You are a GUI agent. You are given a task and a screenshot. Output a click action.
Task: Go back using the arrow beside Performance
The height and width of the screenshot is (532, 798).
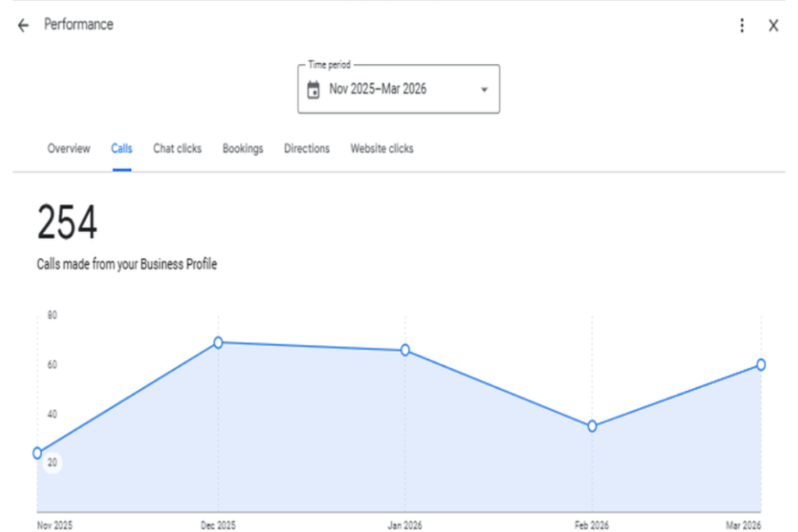23,26
